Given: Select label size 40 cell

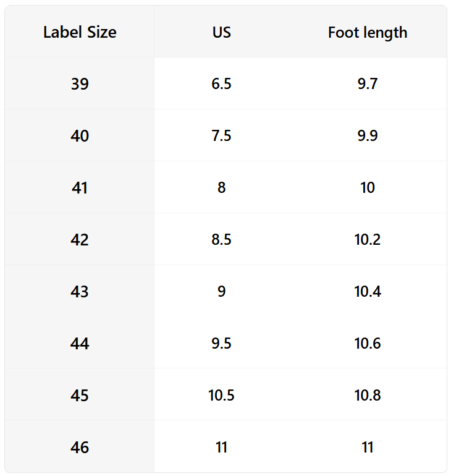Looking at the screenshot, I should click(80, 135).
